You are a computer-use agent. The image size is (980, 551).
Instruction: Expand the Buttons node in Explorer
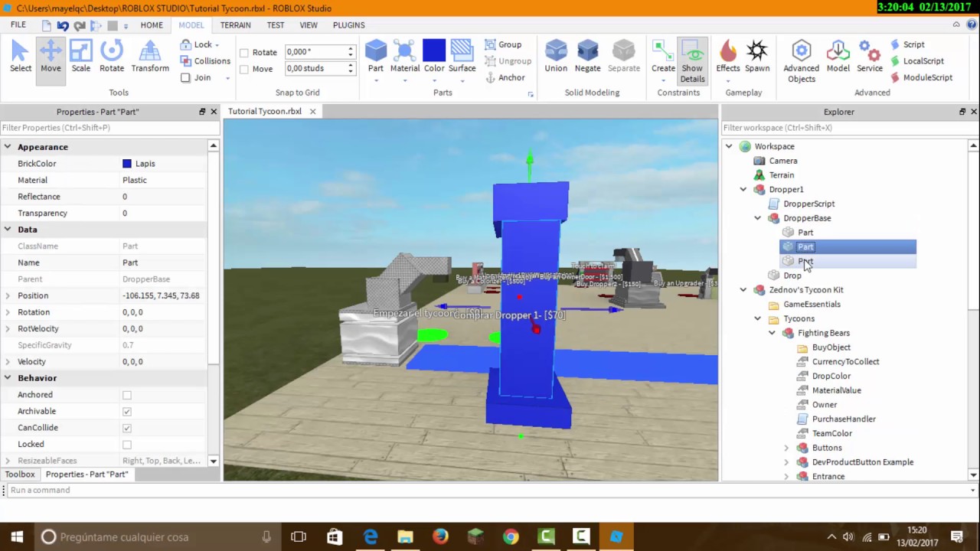click(786, 448)
